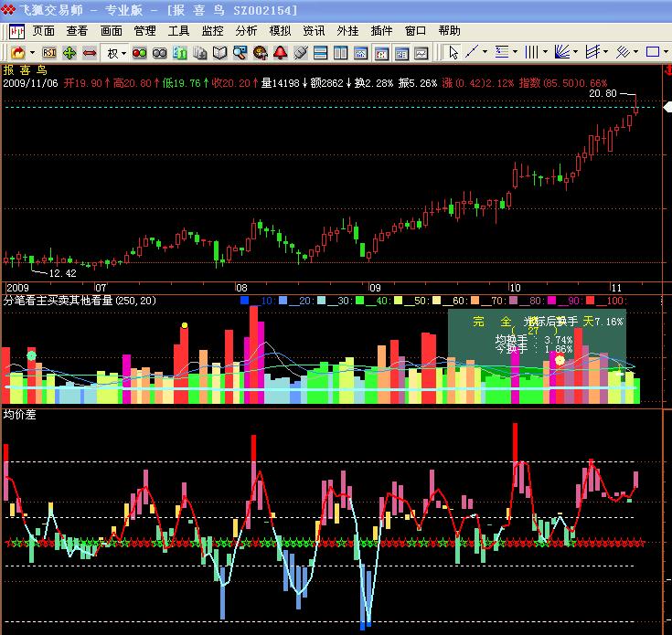
Task: Click the 10 month marker on the time axis
Action: 515,288
